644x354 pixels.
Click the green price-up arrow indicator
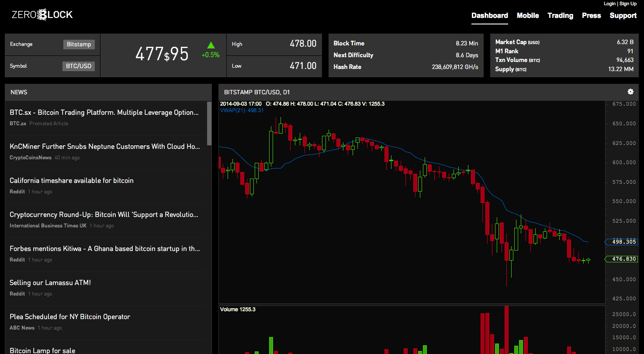[211, 45]
